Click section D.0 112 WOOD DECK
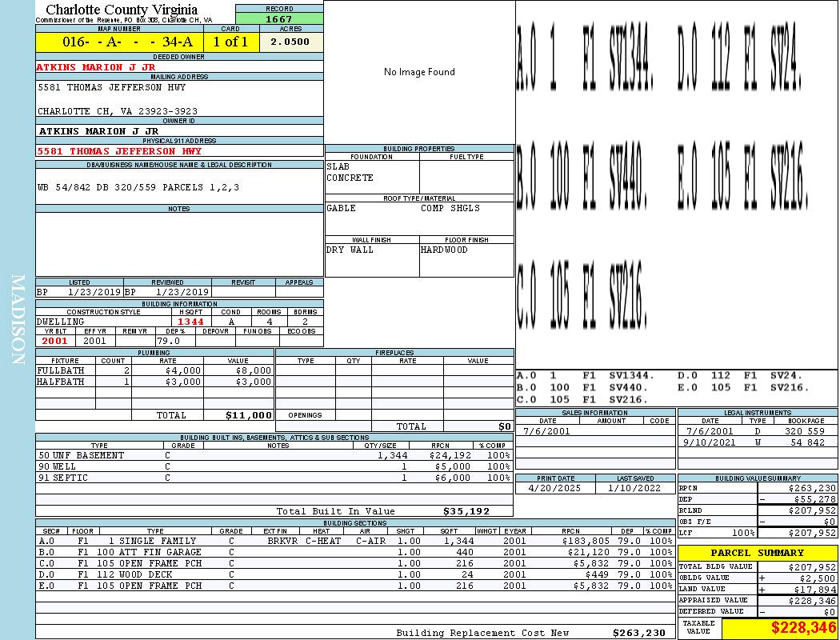 [x=355, y=574]
